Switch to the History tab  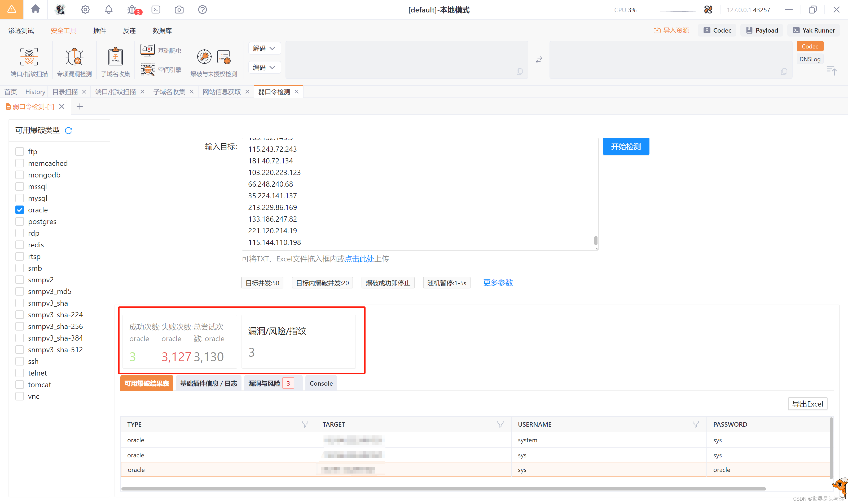click(x=35, y=92)
